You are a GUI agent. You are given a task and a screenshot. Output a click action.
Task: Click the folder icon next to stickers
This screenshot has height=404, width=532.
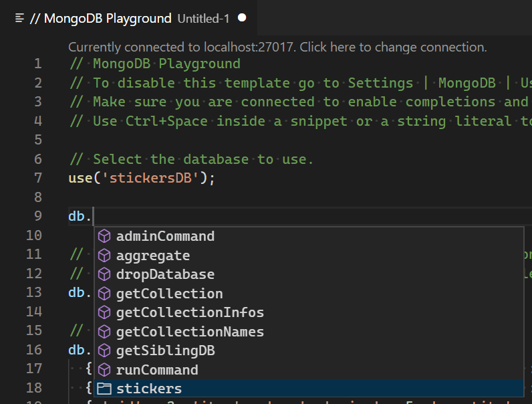coord(104,389)
